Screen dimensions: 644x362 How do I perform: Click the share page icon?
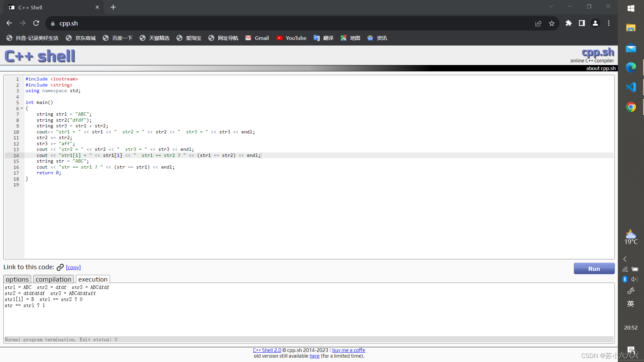click(x=538, y=23)
